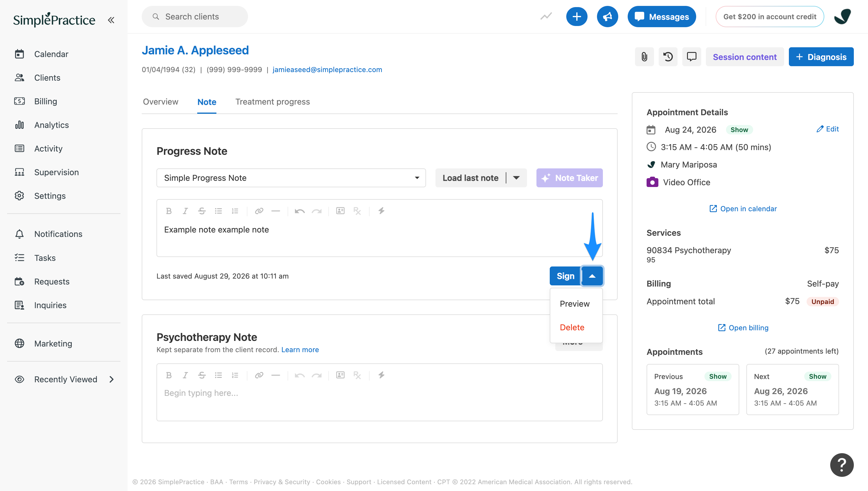Viewport: 868px width, 491px height.
Task: Switch to the Treatment progress tab
Action: (273, 102)
